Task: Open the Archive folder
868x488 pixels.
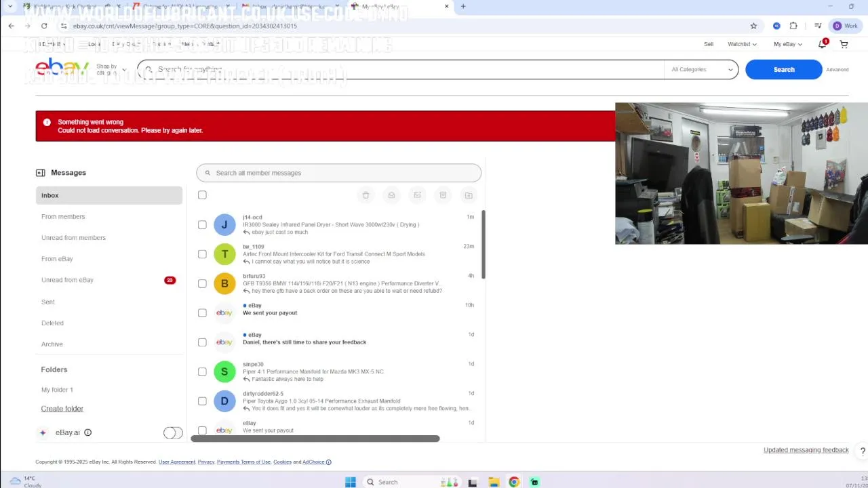Action: point(52,344)
